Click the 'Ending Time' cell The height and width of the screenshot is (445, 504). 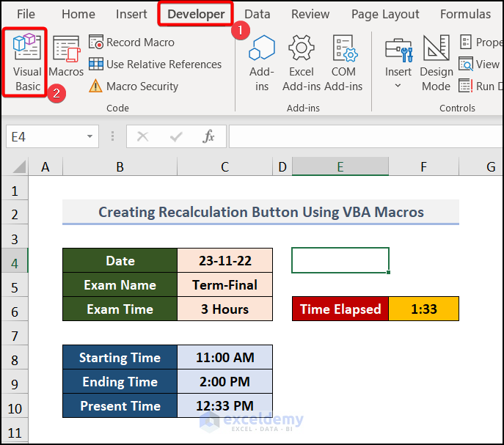[120, 381]
